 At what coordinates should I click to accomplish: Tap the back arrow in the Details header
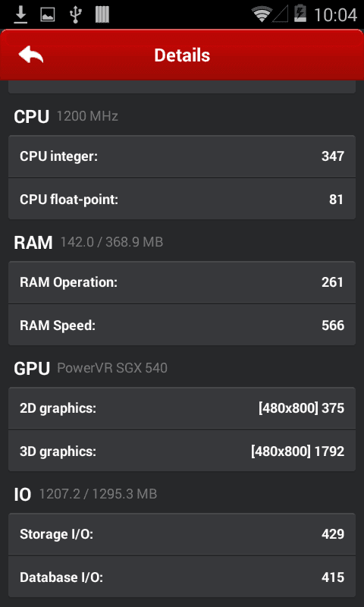point(31,55)
